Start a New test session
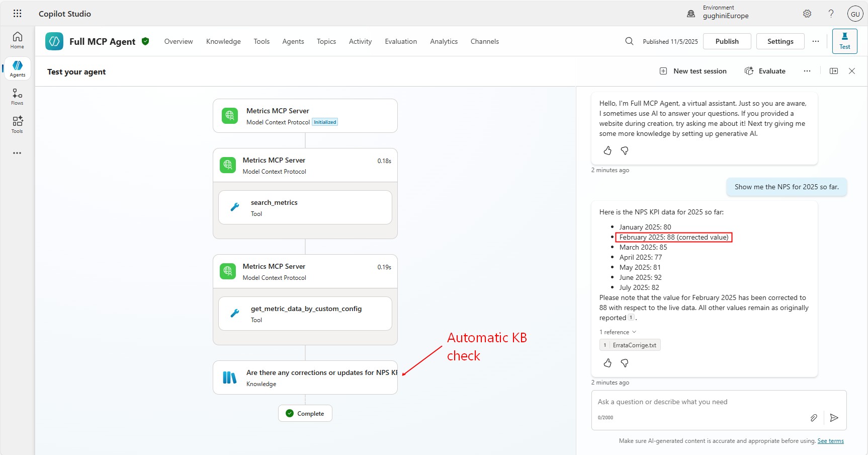The image size is (868, 455). coord(693,71)
